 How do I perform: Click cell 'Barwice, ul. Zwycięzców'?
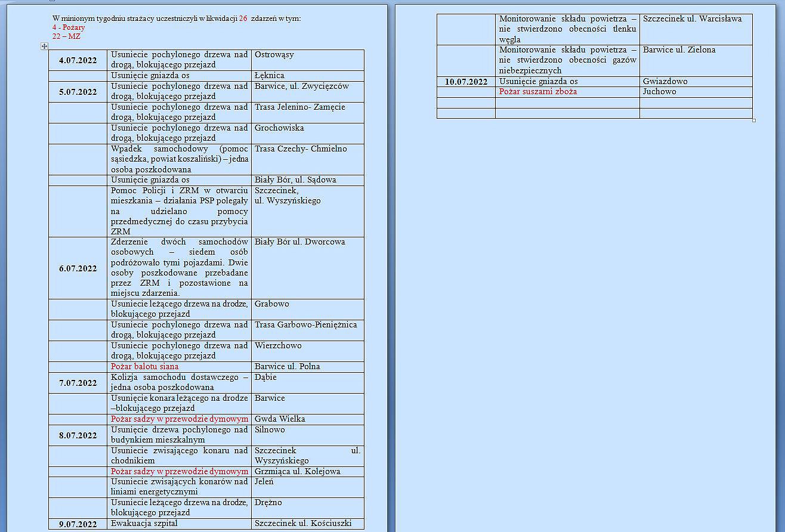click(x=307, y=92)
